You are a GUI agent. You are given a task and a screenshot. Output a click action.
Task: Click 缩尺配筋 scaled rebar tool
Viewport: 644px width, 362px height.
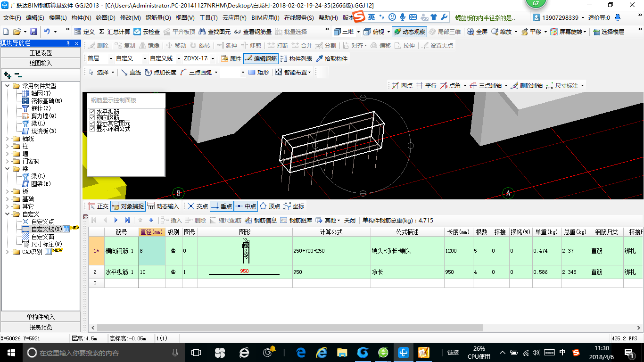[x=225, y=220]
